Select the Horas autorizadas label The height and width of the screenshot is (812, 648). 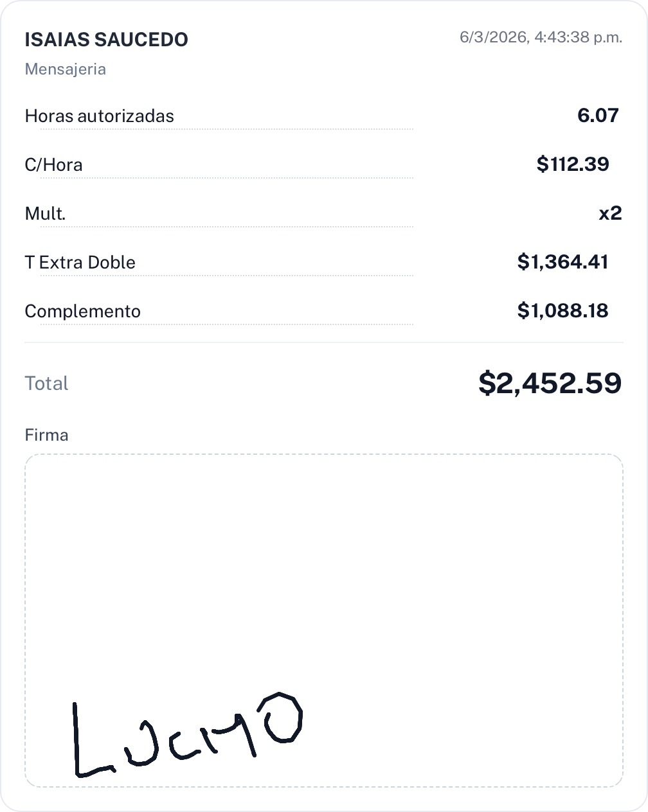coord(99,116)
